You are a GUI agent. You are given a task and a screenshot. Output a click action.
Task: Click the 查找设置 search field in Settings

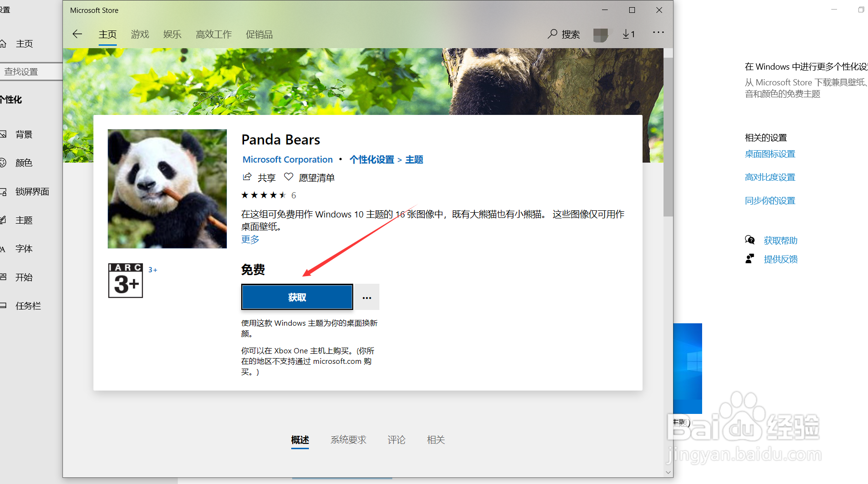31,72
